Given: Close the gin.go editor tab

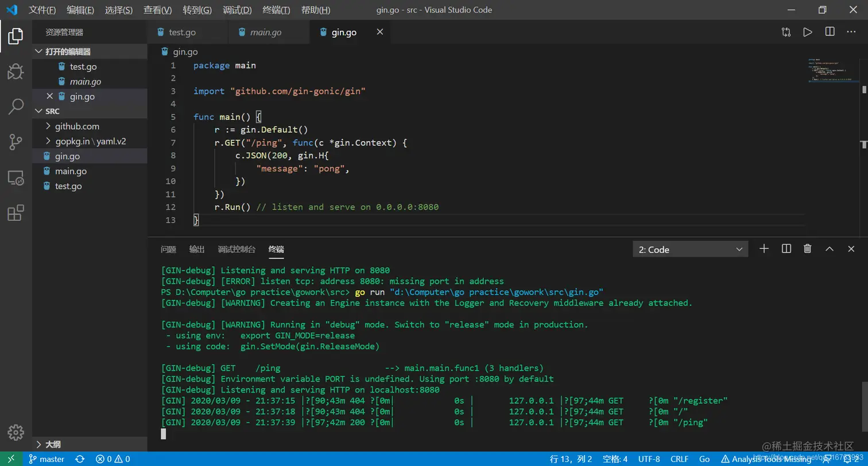Looking at the screenshot, I should click(x=379, y=32).
